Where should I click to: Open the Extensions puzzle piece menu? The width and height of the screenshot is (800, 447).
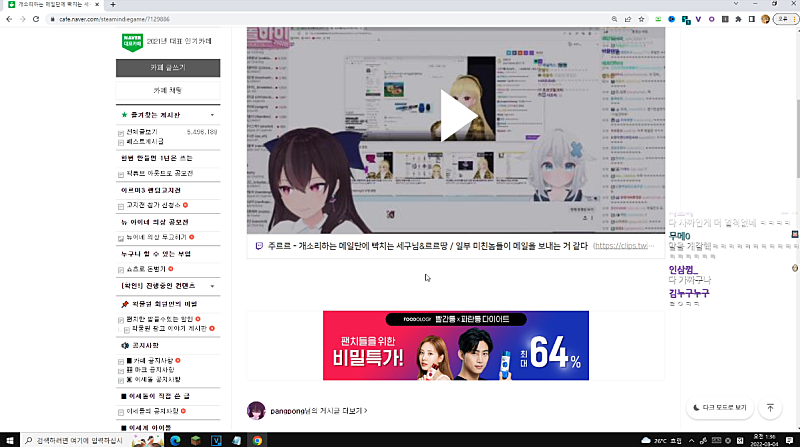[x=738, y=19]
